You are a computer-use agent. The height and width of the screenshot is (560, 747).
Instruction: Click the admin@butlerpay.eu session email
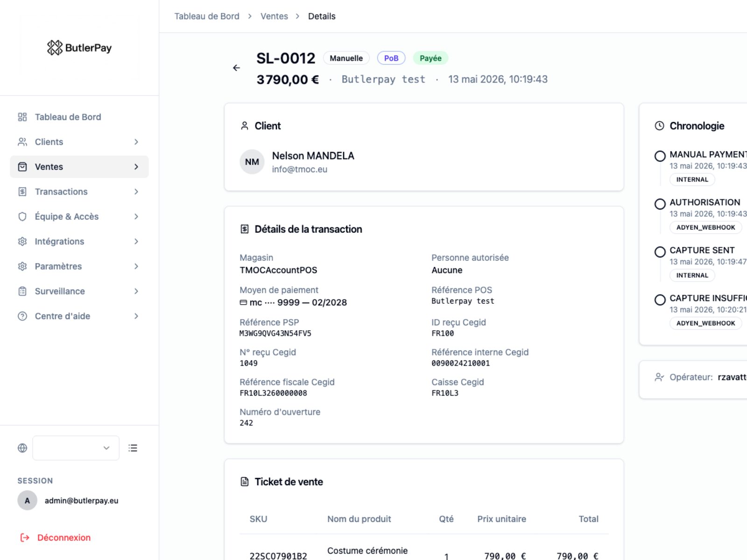click(x=82, y=501)
